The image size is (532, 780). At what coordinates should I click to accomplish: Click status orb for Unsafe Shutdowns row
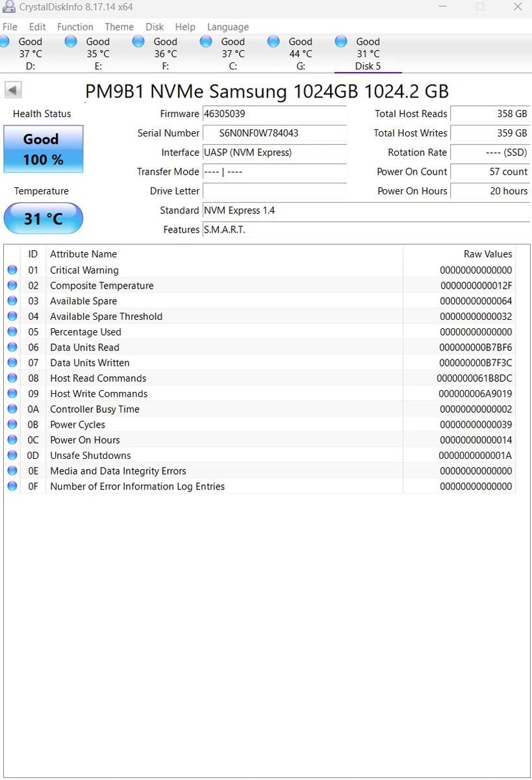pyautogui.click(x=12, y=456)
